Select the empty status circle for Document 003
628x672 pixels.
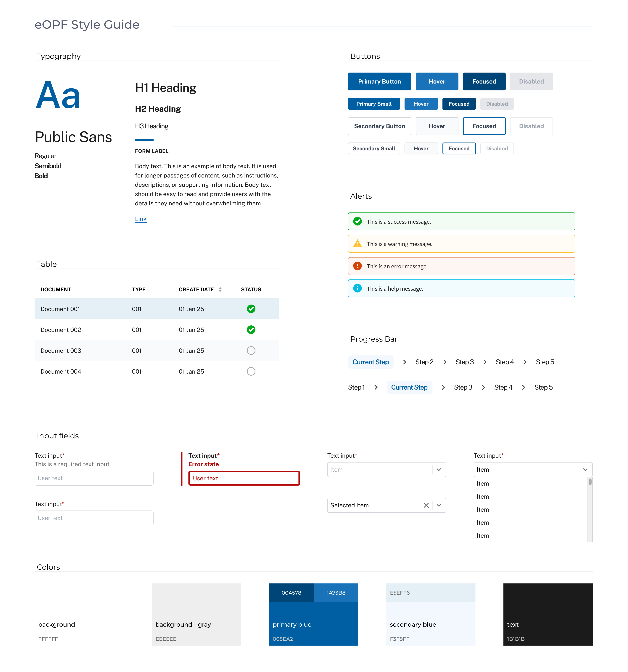[x=251, y=351]
